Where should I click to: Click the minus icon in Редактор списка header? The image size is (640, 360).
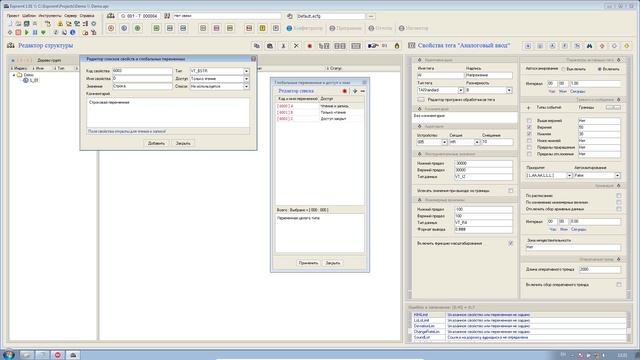click(x=363, y=91)
